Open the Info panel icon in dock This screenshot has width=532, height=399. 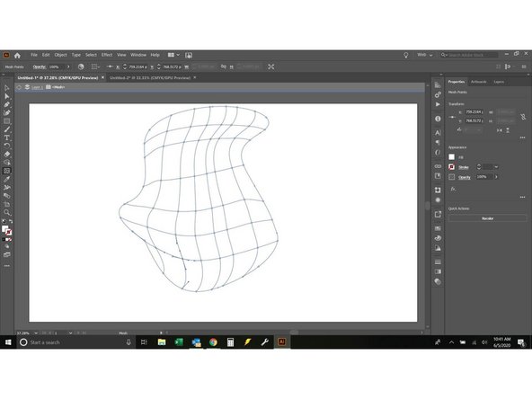(x=438, y=119)
